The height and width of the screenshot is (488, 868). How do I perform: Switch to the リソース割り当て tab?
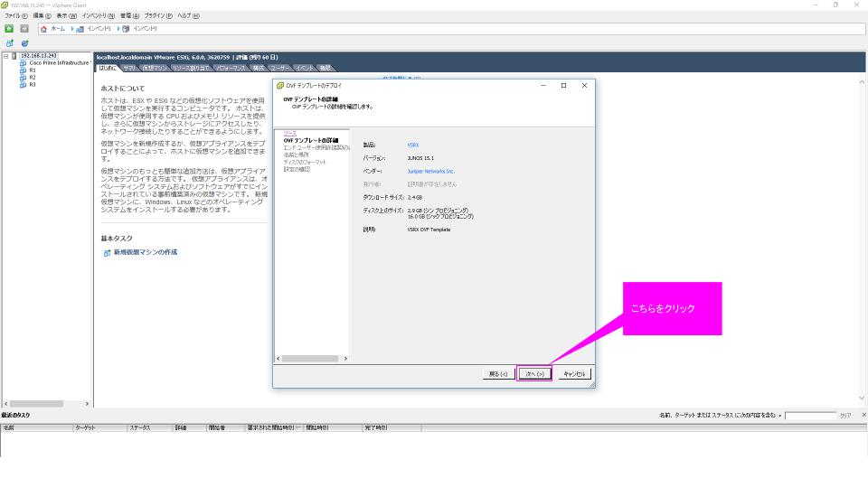191,68
